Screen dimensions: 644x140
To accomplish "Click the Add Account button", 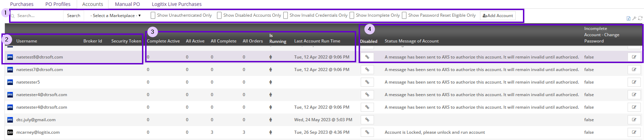I will coord(498,16).
